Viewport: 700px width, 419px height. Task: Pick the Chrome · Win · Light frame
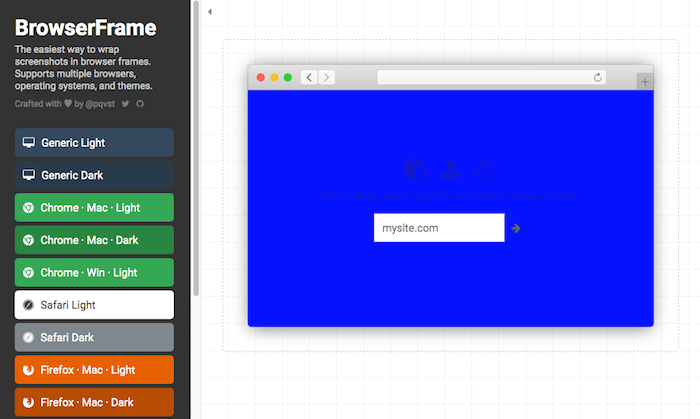[x=94, y=273]
